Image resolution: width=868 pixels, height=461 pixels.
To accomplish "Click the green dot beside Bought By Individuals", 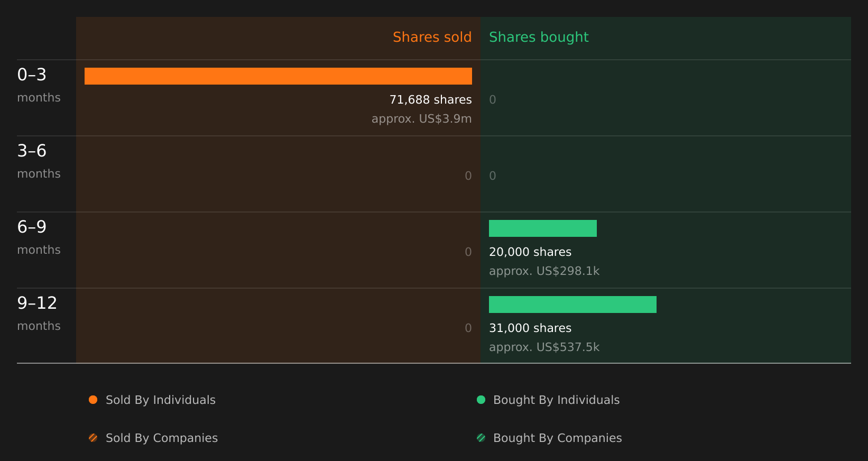I will (x=481, y=400).
